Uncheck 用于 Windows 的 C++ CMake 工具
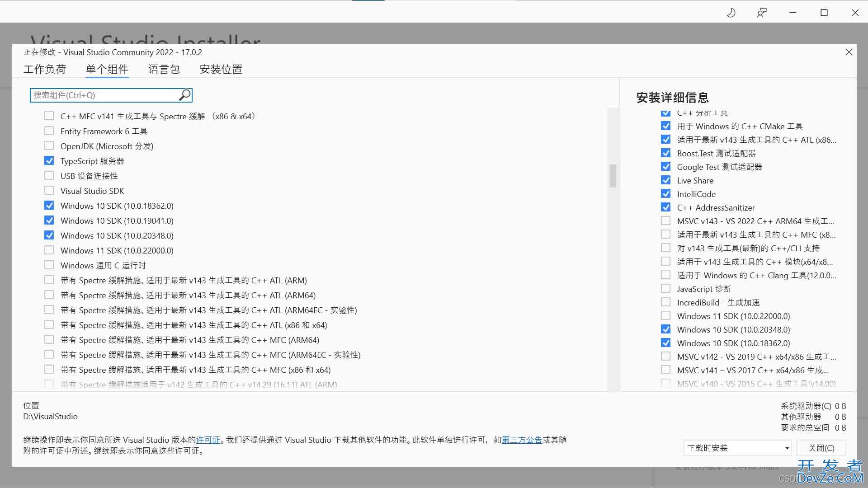 coord(665,126)
